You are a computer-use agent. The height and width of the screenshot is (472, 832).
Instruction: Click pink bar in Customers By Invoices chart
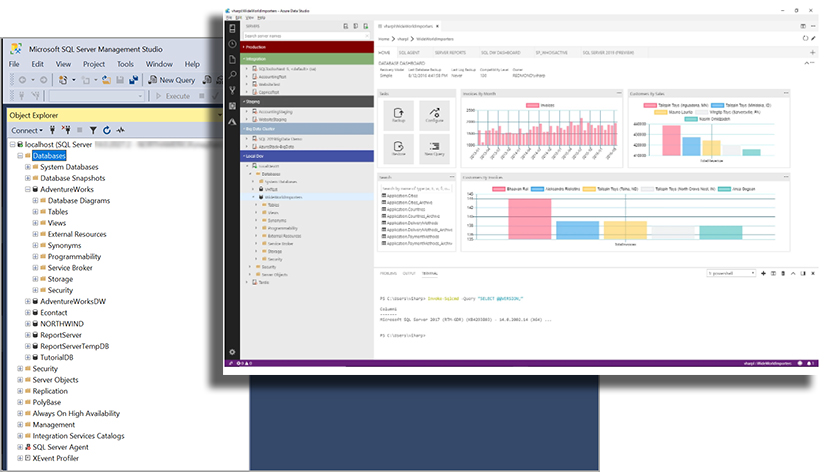(x=530, y=219)
